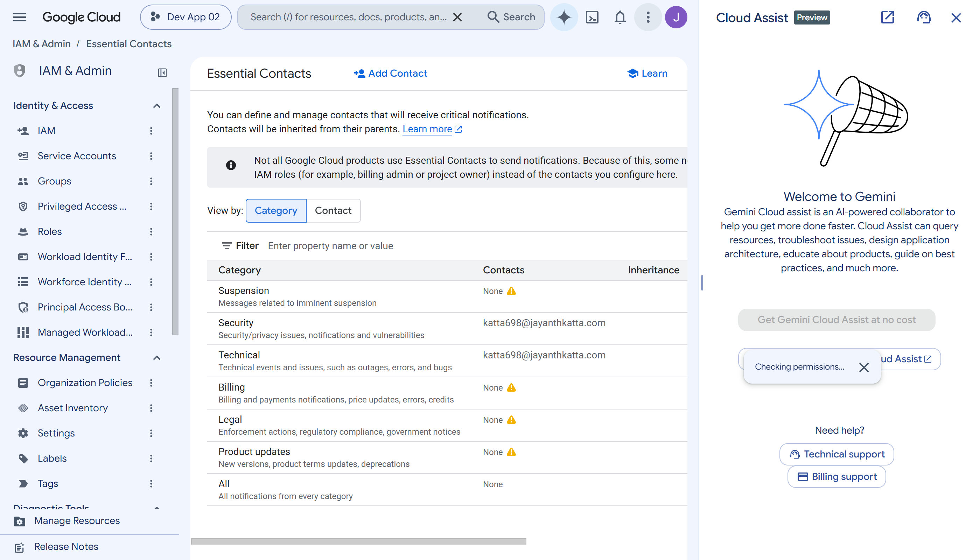The image size is (980, 560).
Task: Click the Category column header
Action: click(x=239, y=271)
